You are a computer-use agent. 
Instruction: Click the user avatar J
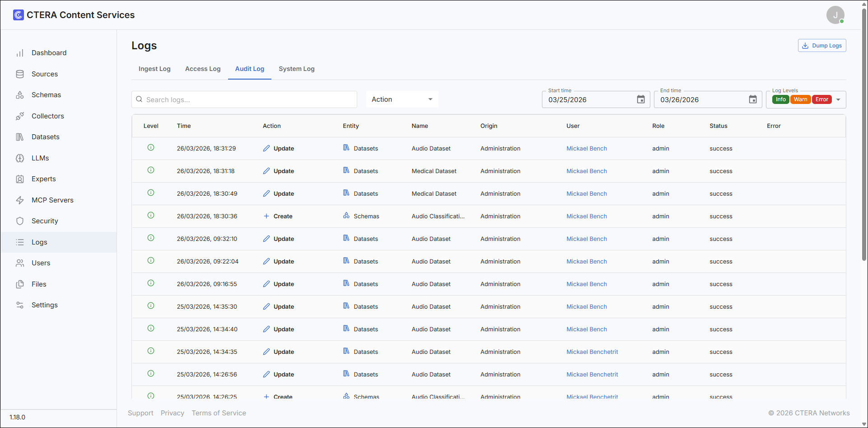[835, 15]
